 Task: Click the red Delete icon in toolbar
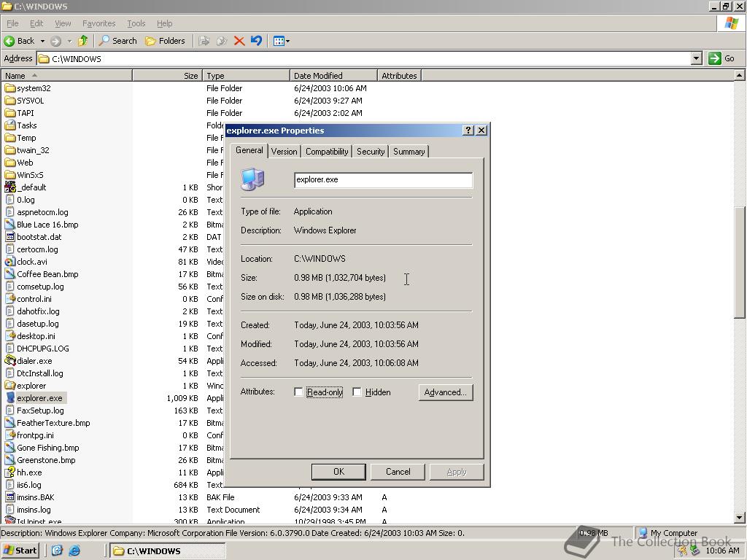click(x=239, y=41)
